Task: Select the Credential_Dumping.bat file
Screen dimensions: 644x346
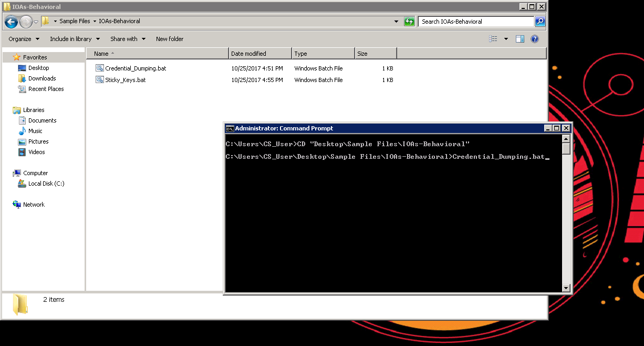Action: 135,68
